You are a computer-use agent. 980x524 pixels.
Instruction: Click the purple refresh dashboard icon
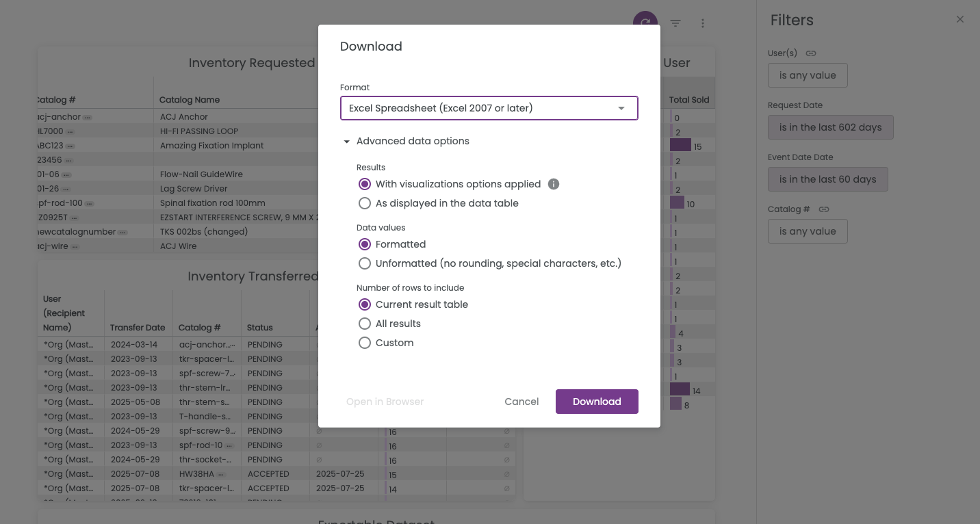pos(645,22)
